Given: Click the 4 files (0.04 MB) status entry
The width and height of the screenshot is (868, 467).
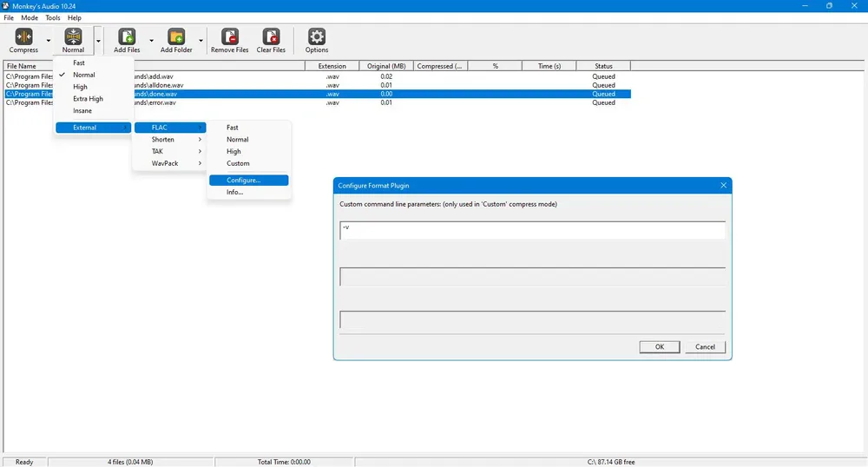Looking at the screenshot, I should (130, 462).
